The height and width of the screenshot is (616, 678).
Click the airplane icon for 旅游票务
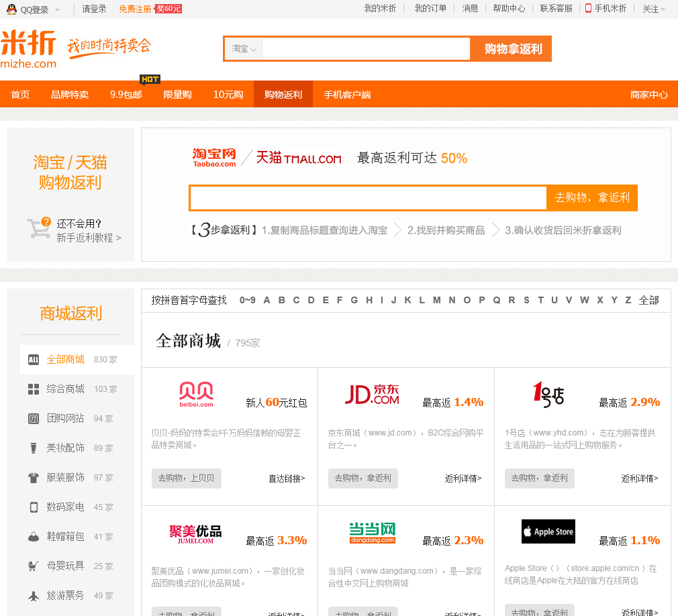pyautogui.click(x=34, y=596)
